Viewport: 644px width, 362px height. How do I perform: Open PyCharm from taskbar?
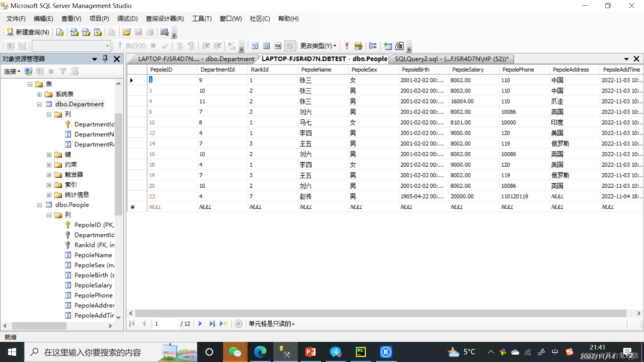tap(361, 352)
